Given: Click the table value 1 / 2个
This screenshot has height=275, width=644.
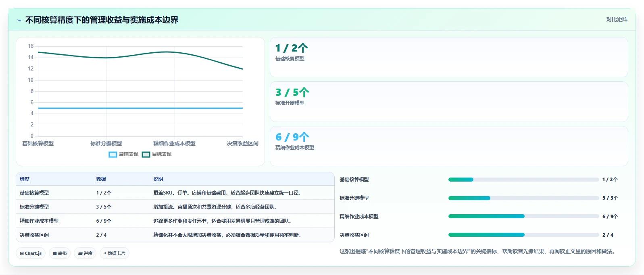Looking at the screenshot, I should (x=104, y=193).
